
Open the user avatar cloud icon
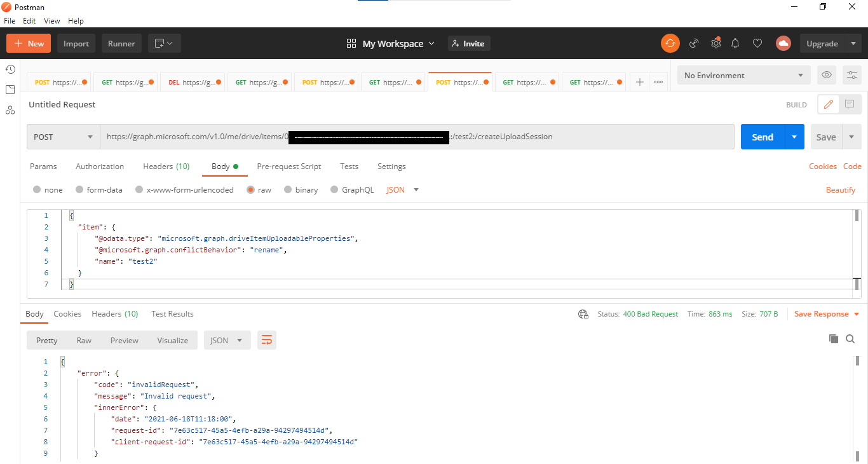tap(783, 43)
